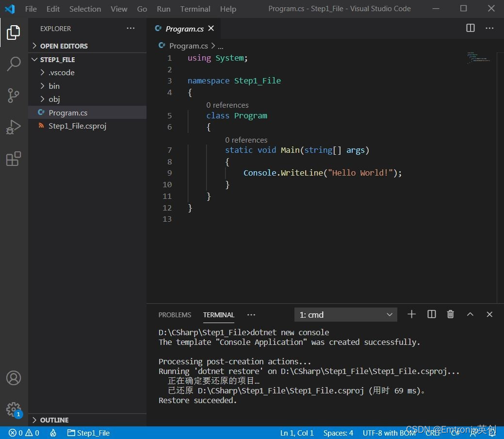Open the Help menu
The width and height of the screenshot is (504, 439).
(x=228, y=9)
